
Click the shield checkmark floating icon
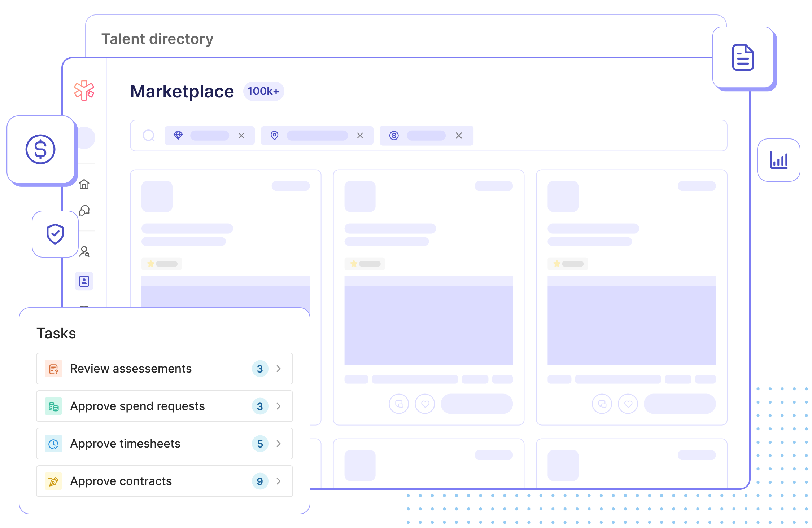pos(55,234)
